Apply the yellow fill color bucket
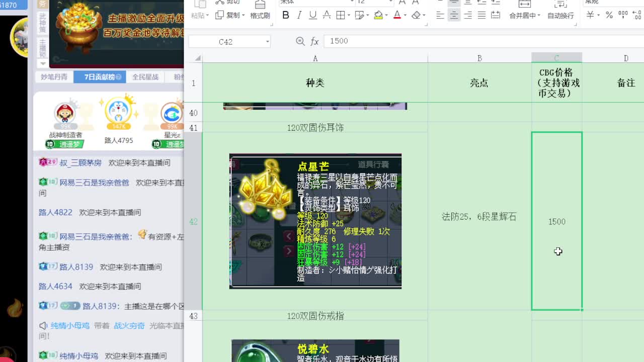This screenshot has width=644, height=362. (x=378, y=16)
